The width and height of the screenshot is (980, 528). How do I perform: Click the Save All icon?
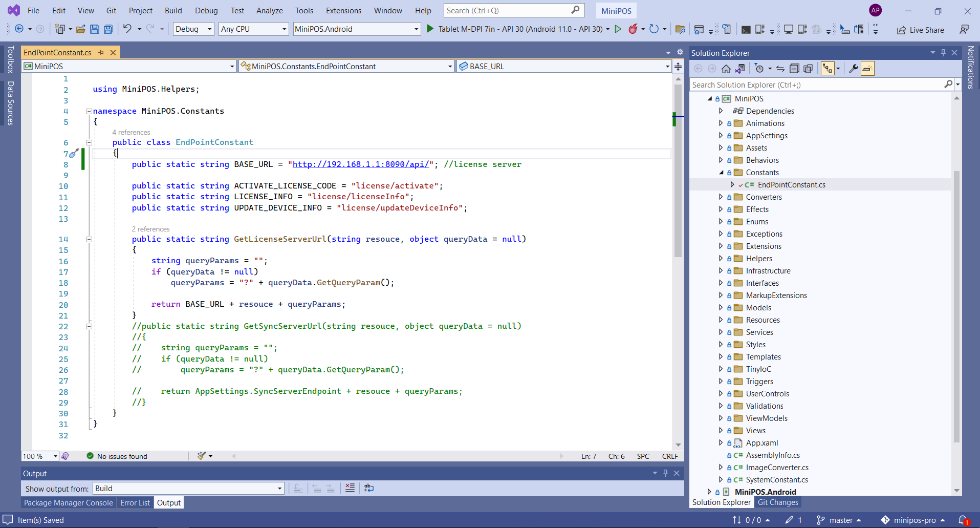pos(108,29)
